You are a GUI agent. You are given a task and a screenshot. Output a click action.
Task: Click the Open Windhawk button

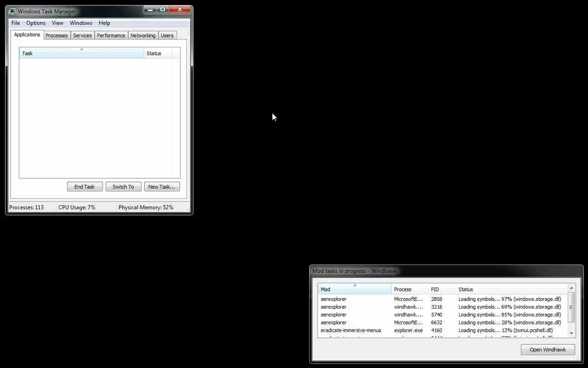[x=548, y=350]
